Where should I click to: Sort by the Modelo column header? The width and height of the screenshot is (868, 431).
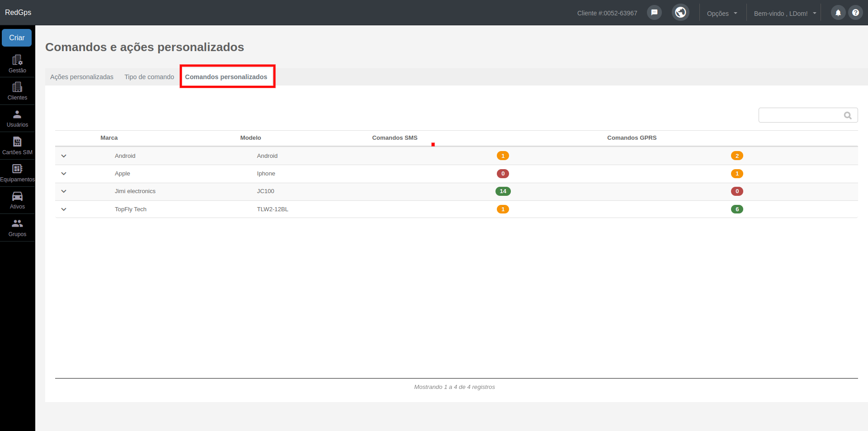(x=250, y=138)
